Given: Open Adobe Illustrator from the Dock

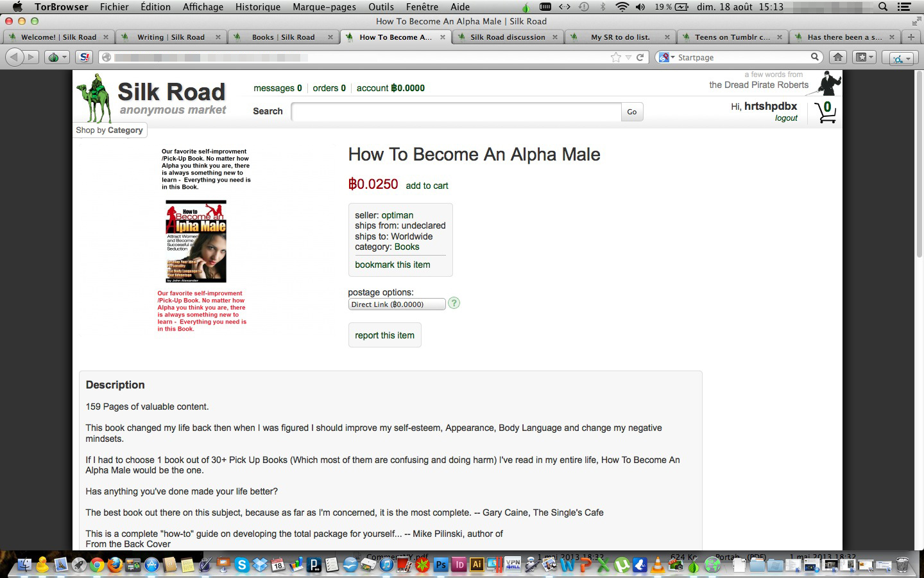Looking at the screenshot, I should 477,565.
